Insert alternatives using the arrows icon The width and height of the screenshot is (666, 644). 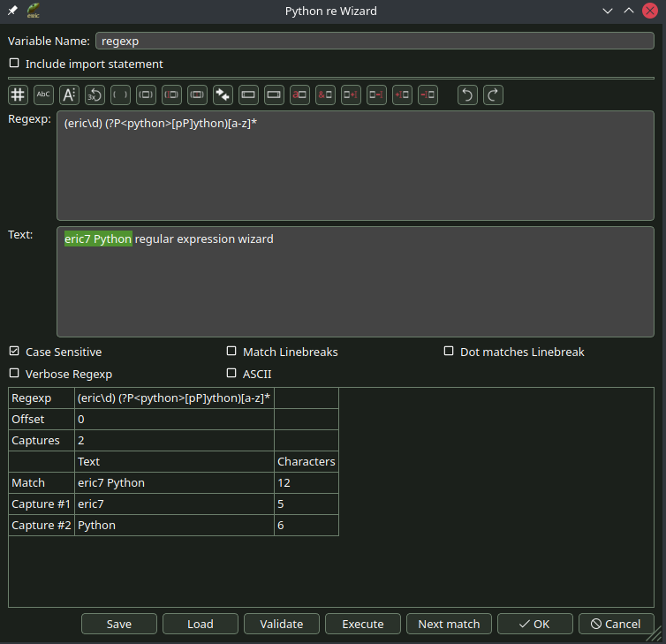(223, 95)
